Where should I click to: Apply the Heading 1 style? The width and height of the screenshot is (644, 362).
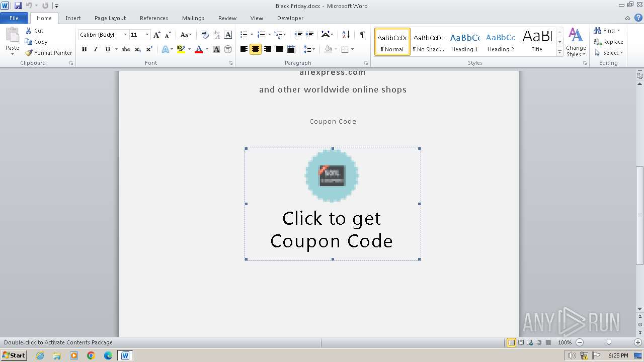[x=464, y=42]
